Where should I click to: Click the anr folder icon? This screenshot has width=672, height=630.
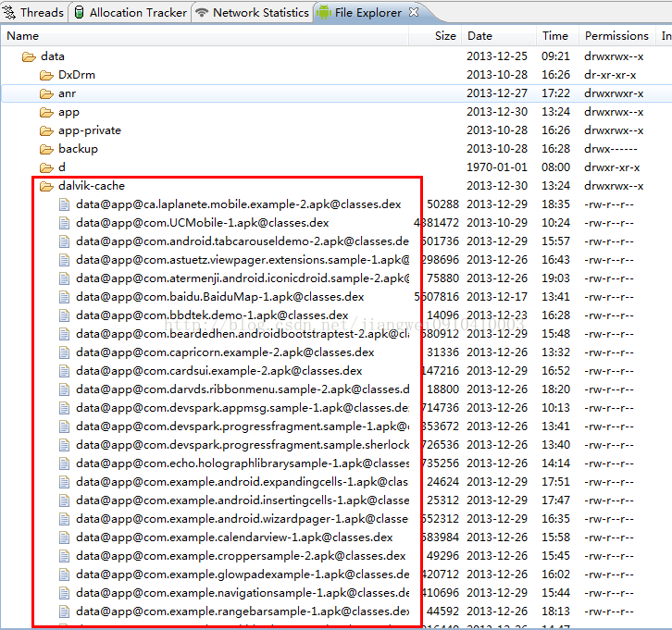click(x=46, y=93)
